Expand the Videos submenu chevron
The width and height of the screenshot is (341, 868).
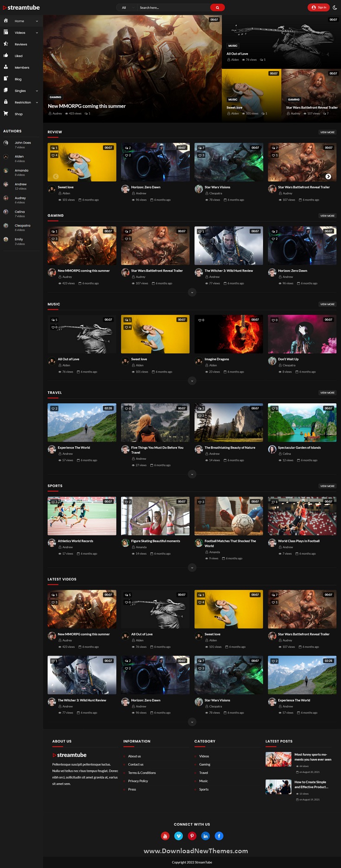coord(37,32)
